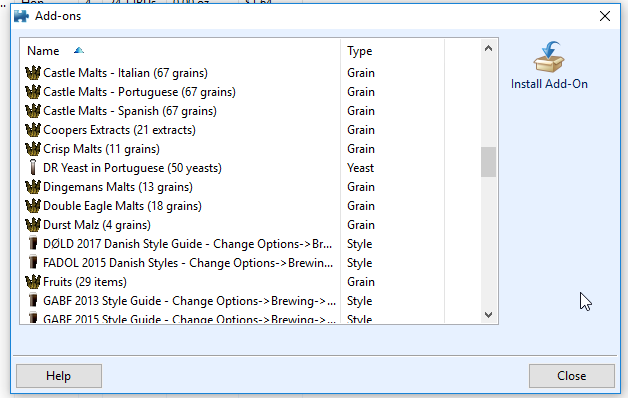628x398 pixels.
Task: Click grain icon beside Castle Malts - Italian
Action: click(33, 73)
